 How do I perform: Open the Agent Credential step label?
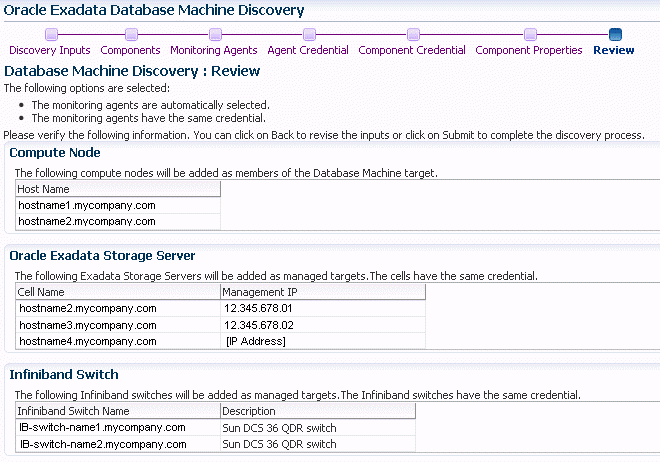point(308,50)
